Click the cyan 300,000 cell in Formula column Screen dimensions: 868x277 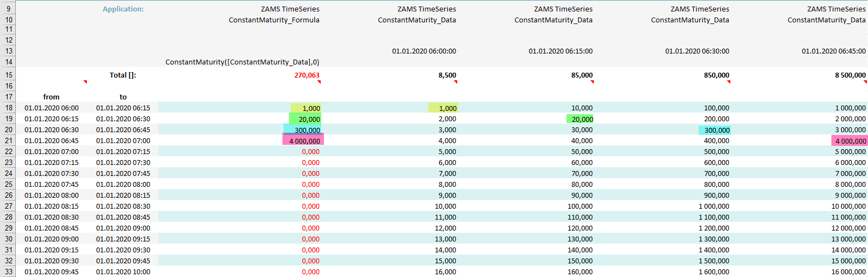click(x=304, y=130)
